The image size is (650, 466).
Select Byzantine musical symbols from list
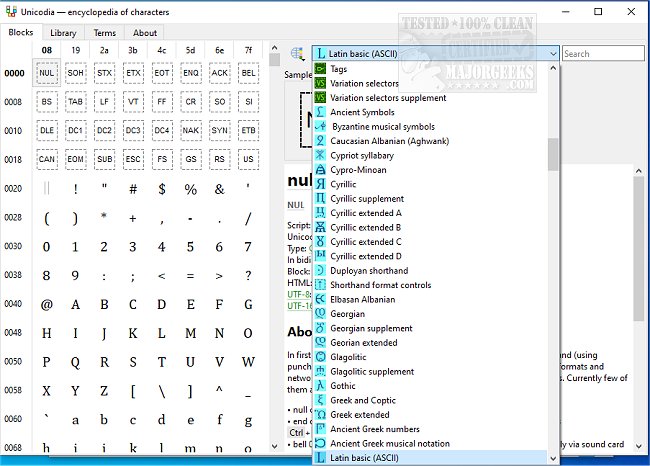click(x=382, y=127)
